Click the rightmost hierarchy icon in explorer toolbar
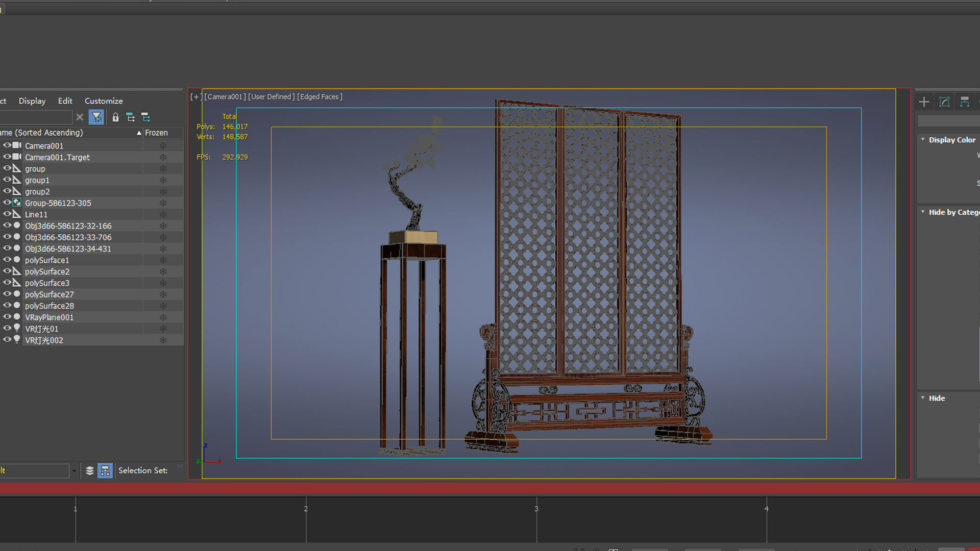 [x=145, y=117]
